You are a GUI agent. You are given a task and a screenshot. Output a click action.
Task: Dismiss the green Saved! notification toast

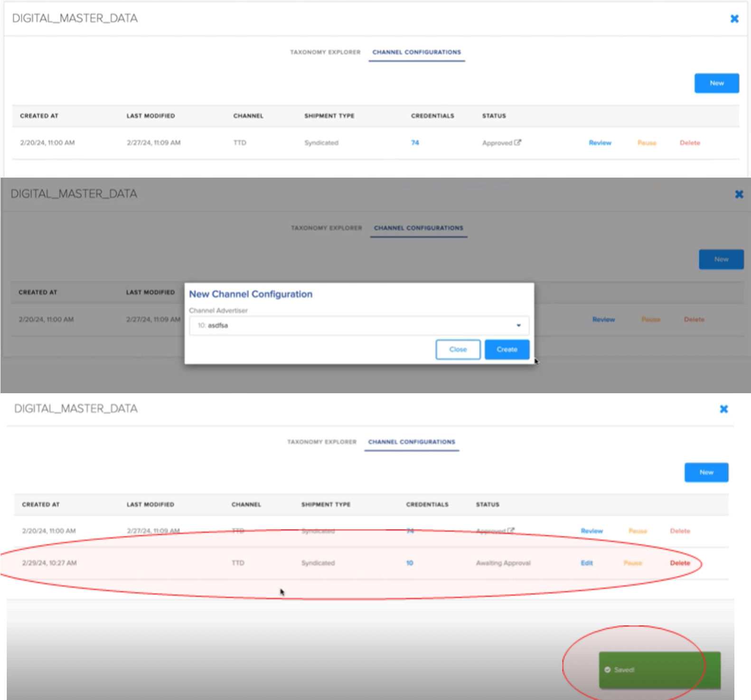[x=659, y=670]
